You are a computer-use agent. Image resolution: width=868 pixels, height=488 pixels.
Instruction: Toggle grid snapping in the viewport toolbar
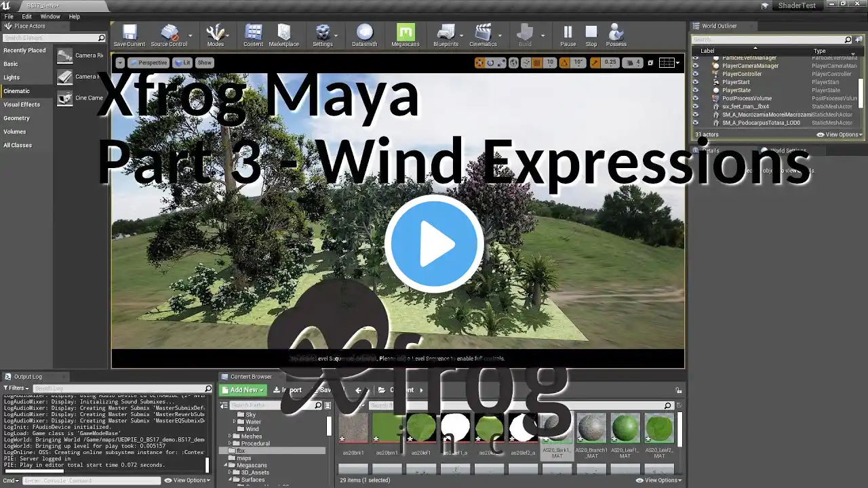point(537,62)
